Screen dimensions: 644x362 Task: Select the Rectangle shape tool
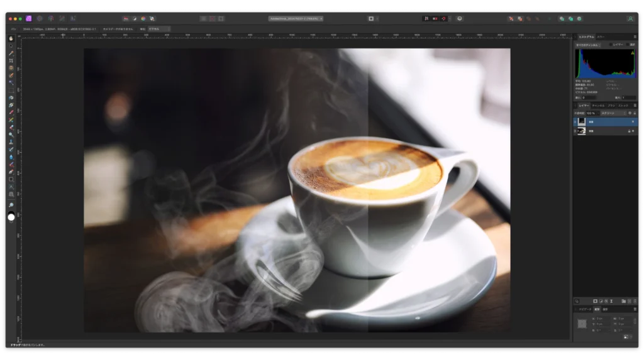11,179
